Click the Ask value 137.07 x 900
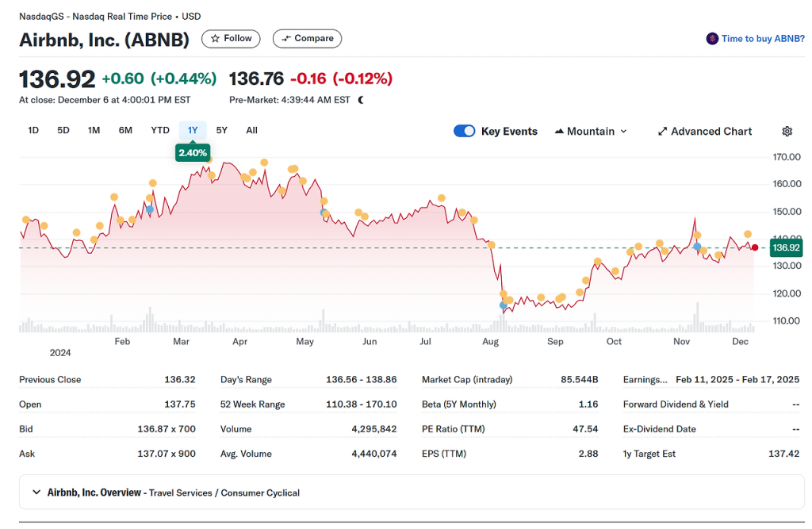 coord(167,454)
